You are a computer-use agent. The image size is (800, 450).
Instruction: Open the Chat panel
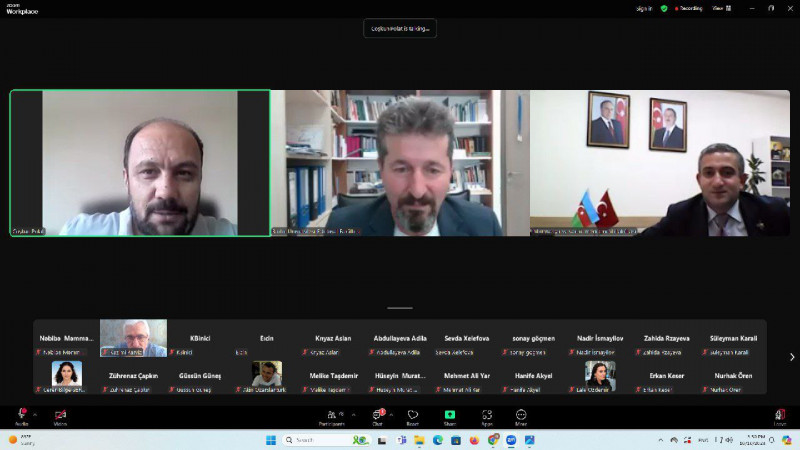click(x=379, y=415)
